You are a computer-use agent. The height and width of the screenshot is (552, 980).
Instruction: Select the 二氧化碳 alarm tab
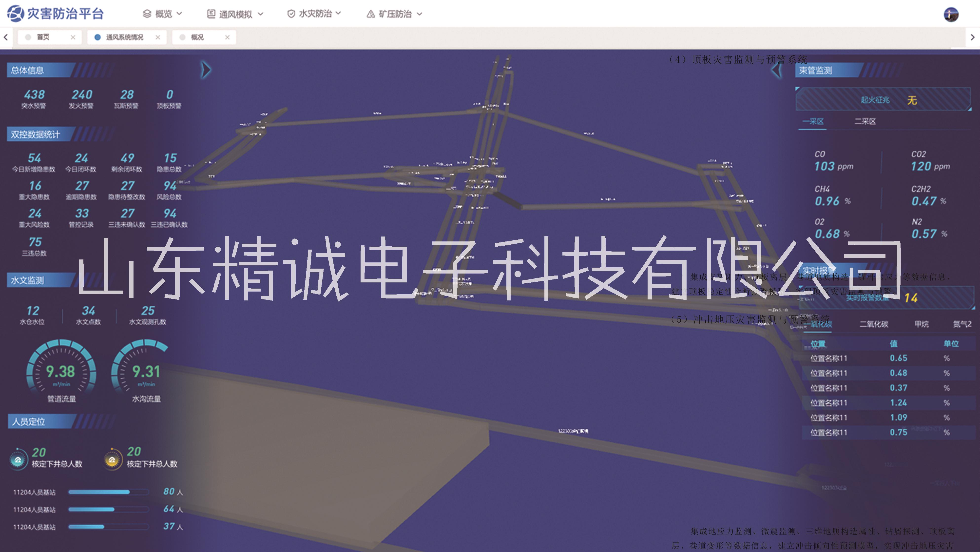point(874,324)
